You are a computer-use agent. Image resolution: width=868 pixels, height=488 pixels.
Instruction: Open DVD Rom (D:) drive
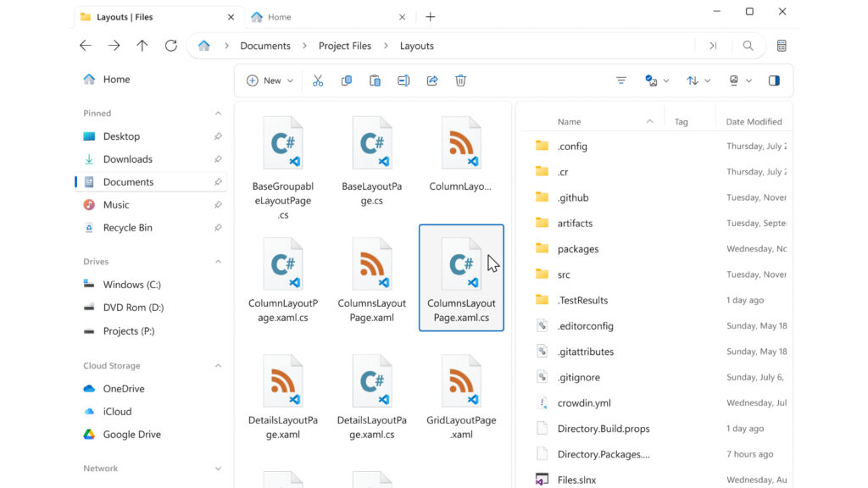click(x=151, y=307)
